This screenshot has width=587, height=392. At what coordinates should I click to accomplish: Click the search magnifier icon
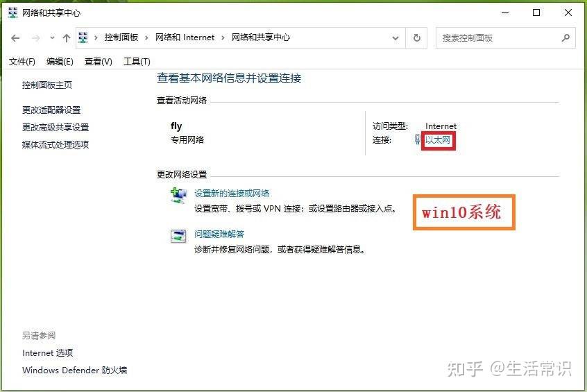point(565,38)
